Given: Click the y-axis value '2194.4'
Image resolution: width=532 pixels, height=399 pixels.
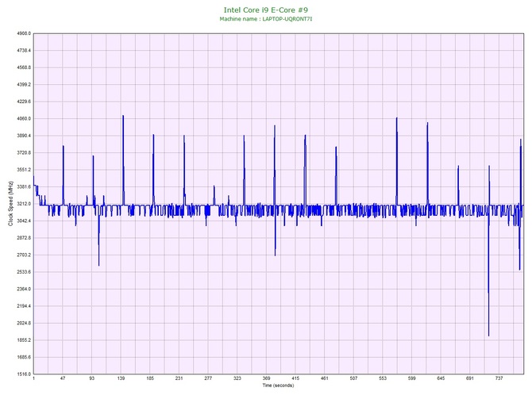Looking at the screenshot, I should [x=24, y=306].
